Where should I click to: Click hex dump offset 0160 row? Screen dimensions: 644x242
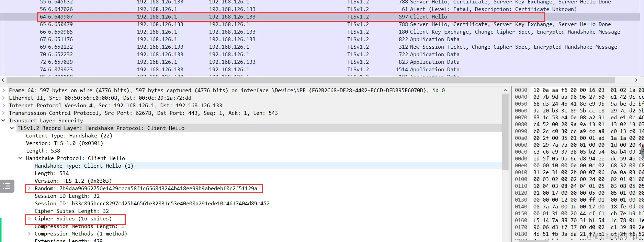[x=579, y=220]
